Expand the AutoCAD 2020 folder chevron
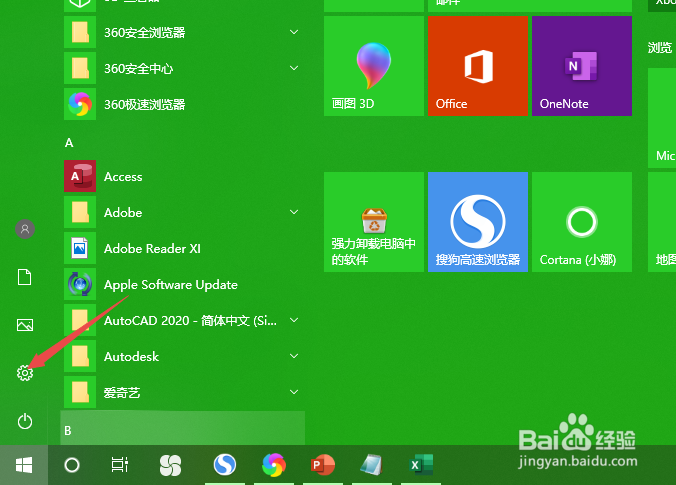The image size is (676, 485). pyautogui.click(x=294, y=320)
